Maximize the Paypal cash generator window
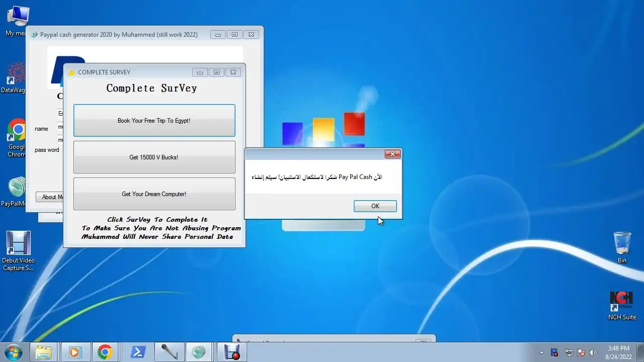The image size is (644, 362). [234, 35]
